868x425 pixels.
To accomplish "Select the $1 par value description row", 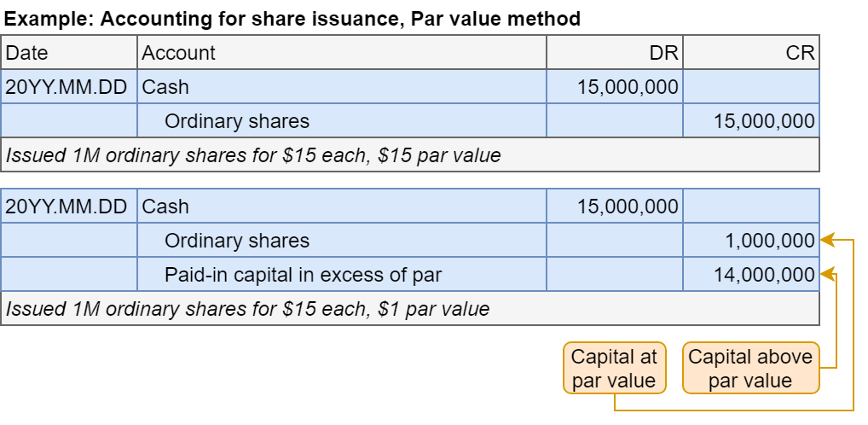I will point(409,309).
